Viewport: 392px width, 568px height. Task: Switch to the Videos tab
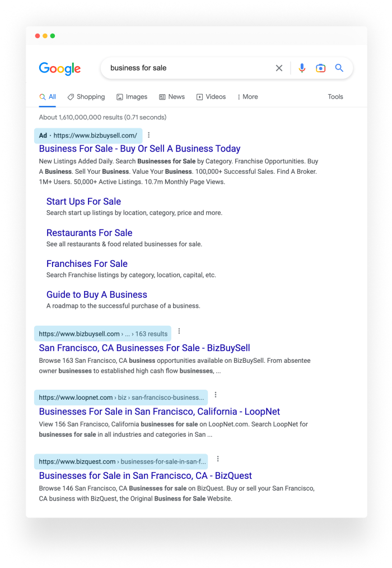click(x=211, y=96)
